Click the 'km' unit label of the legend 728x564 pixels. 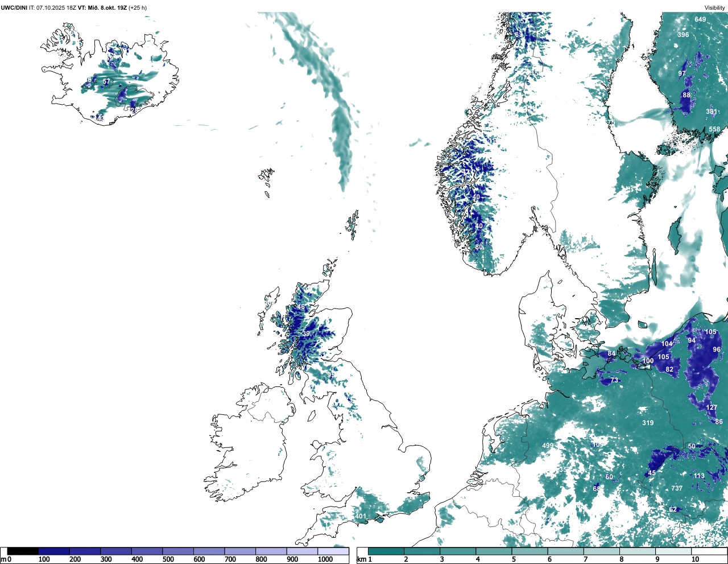(361, 560)
